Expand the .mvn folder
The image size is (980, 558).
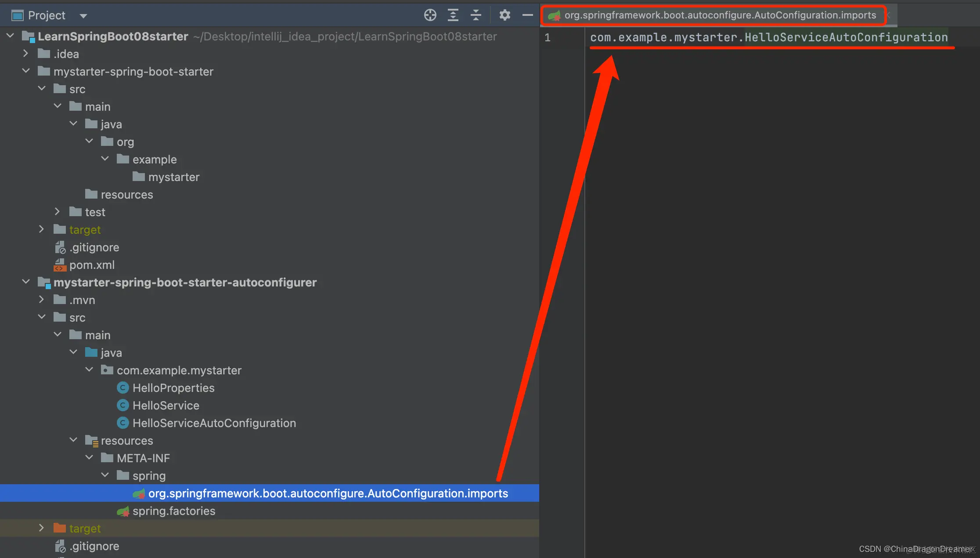point(41,300)
